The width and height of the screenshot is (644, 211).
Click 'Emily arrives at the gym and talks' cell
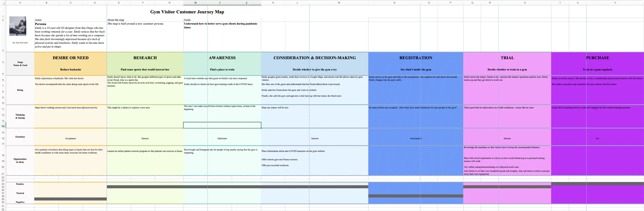[413, 78]
